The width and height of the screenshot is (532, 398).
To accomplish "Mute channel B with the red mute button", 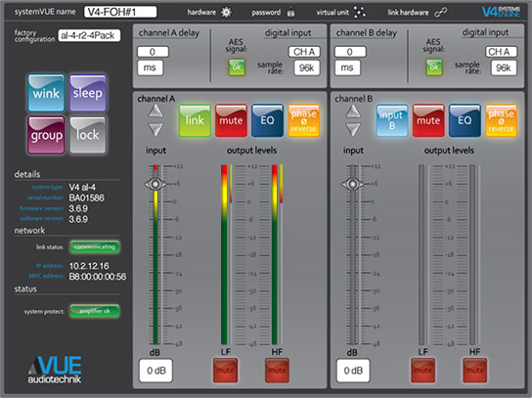I will pyautogui.click(x=428, y=120).
